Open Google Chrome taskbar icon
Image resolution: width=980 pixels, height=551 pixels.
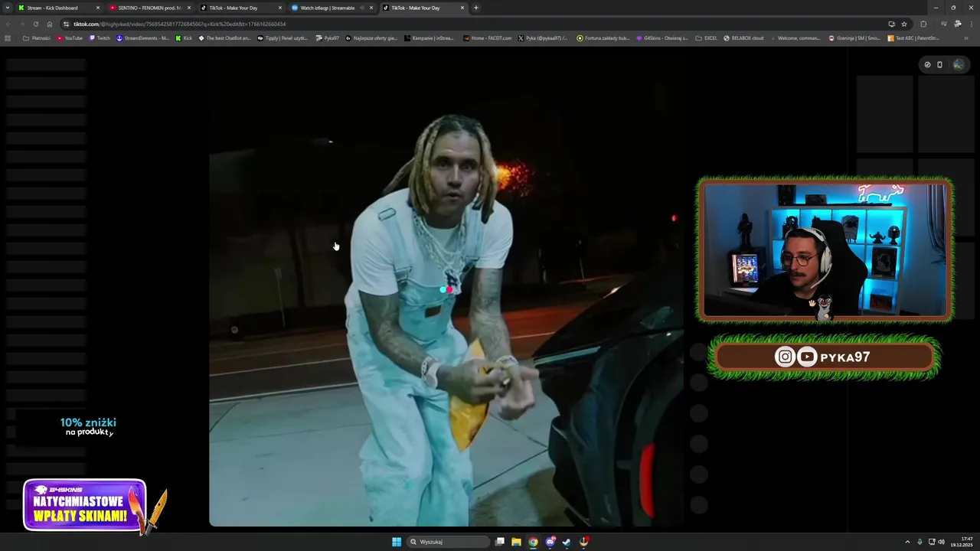[533, 542]
